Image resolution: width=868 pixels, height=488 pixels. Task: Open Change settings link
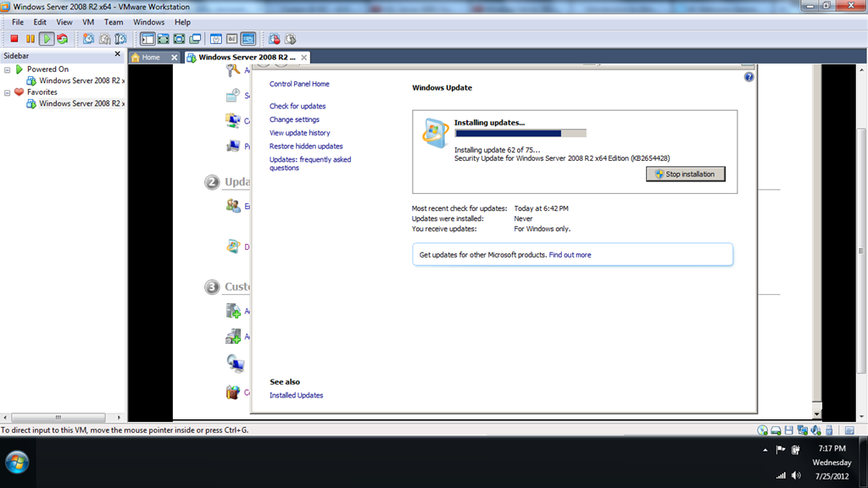[x=294, y=119]
